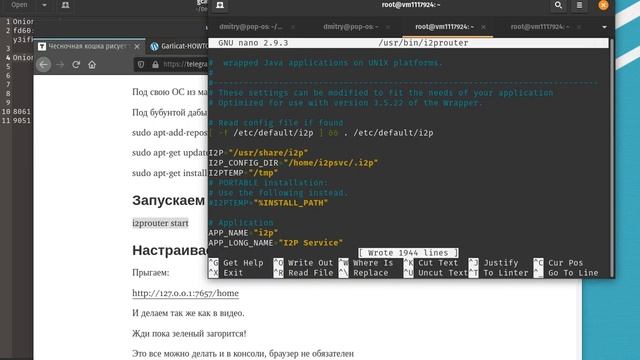Close the last root@vm1117924 terminal tab
640x360 pixels.
[x=579, y=27]
